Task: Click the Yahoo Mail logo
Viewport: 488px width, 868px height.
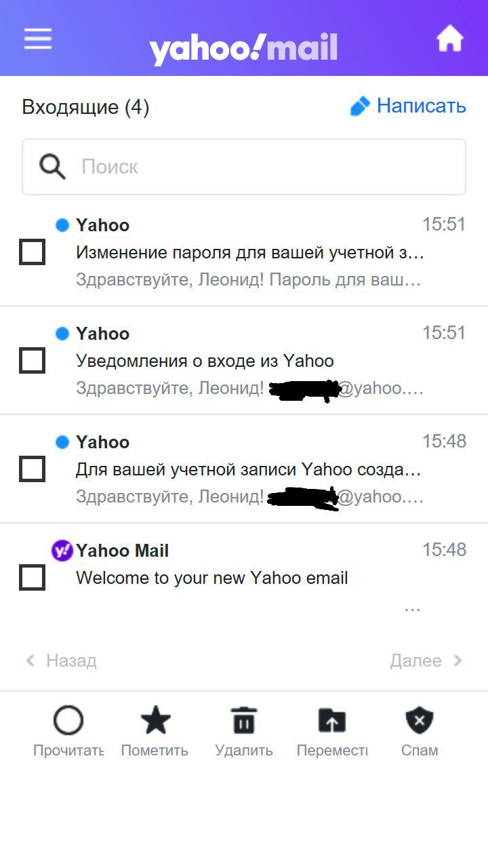Action: coord(243,47)
